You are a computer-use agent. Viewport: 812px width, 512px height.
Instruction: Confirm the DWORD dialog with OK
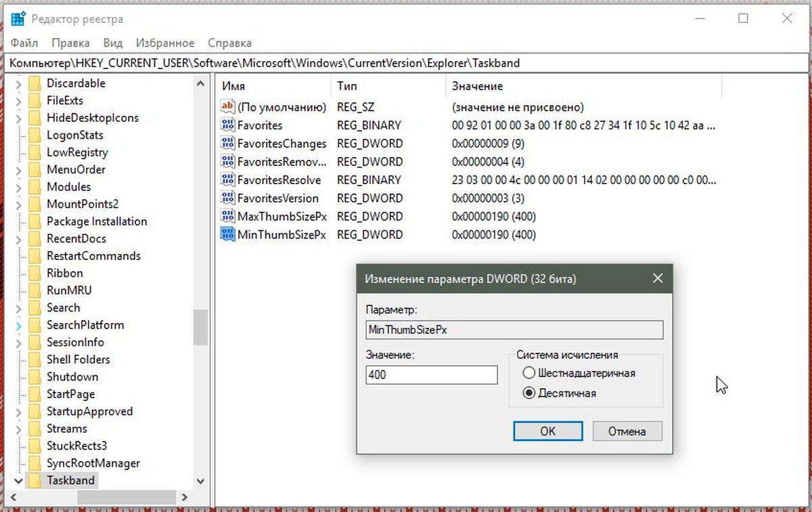click(x=548, y=431)
